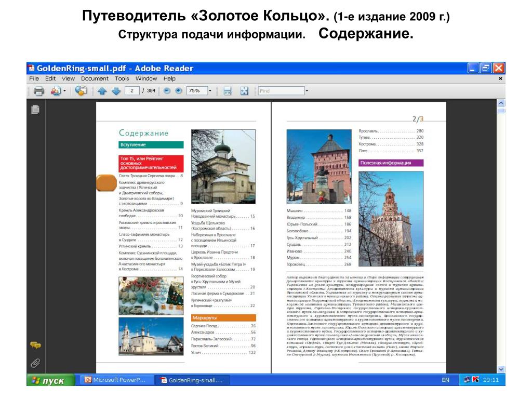This screenshot has width=532, height=399.
Task: Click the пуск Start button
Action: pyautogui.click(x=50, y=380)
